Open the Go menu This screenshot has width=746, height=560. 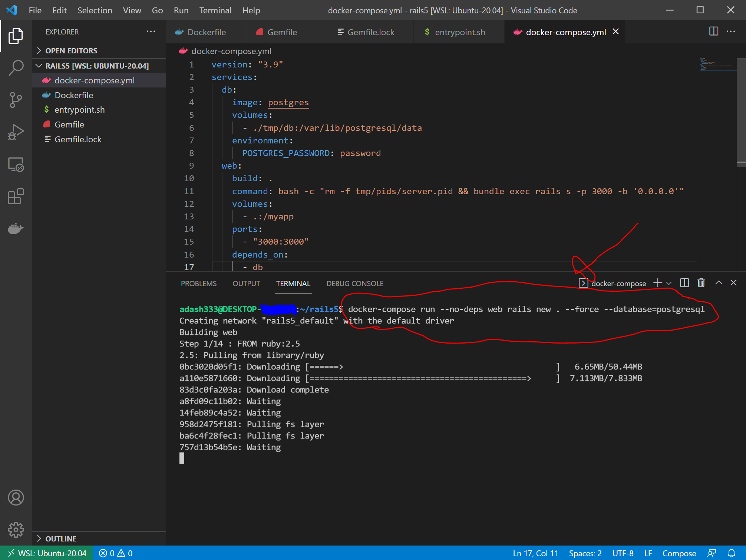tap(157, 10)
